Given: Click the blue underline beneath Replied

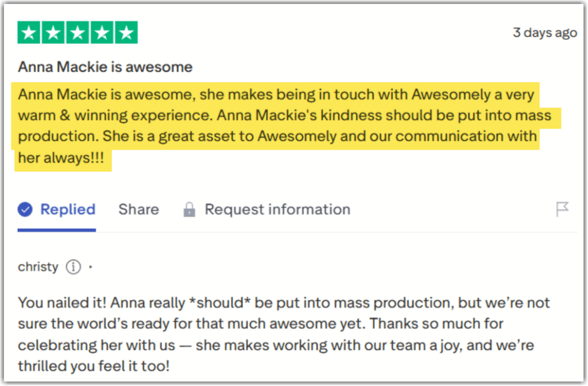Looking at the screenshot, I should [x=56, y=230].
